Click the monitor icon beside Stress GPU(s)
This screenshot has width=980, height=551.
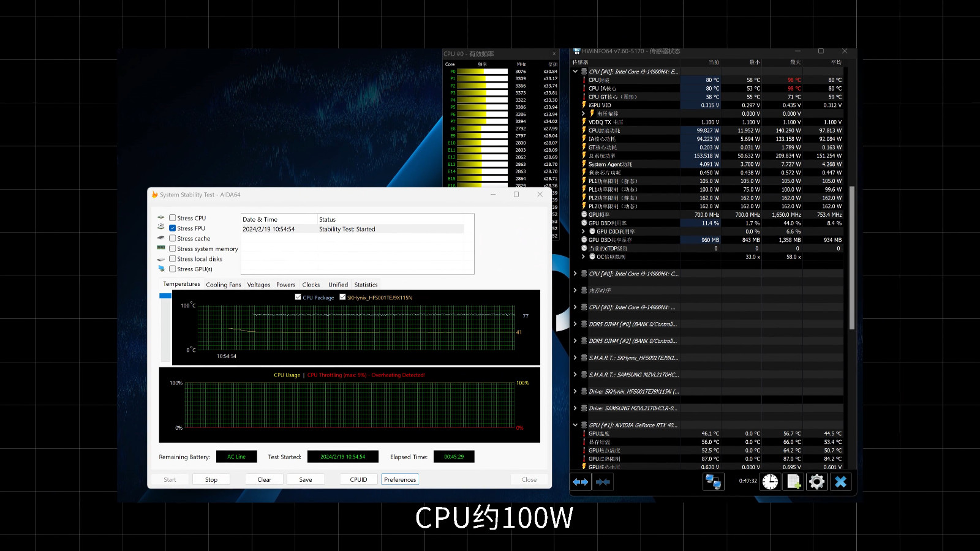coord(161,269)
